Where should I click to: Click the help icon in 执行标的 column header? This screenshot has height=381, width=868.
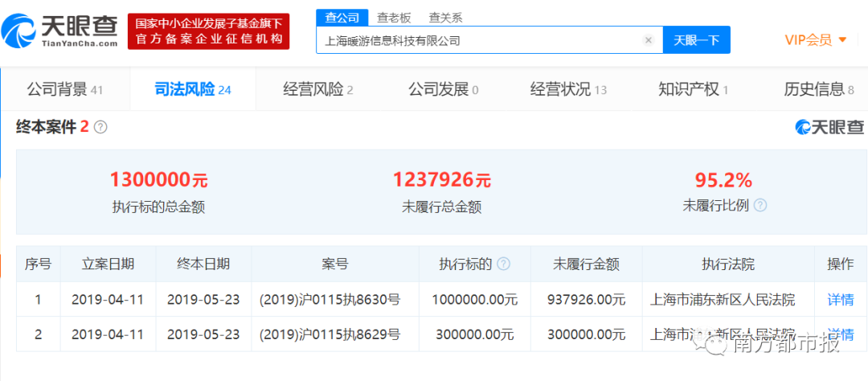[503, 264]
